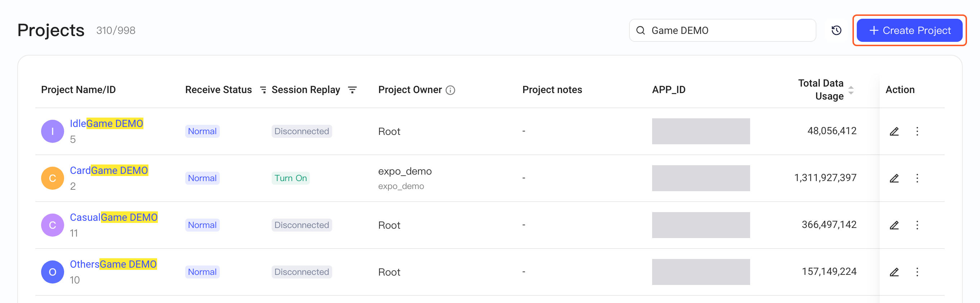
Task: Sort by Total Data Usage arrows
Action: tap(851, 90)
